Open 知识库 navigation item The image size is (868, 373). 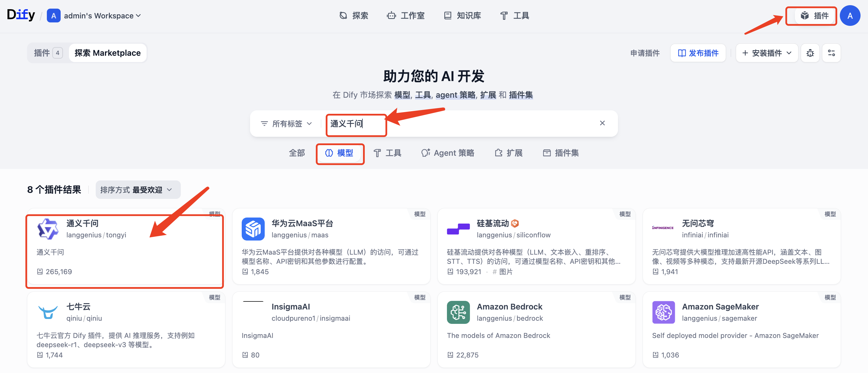click(x=463, y=16)
